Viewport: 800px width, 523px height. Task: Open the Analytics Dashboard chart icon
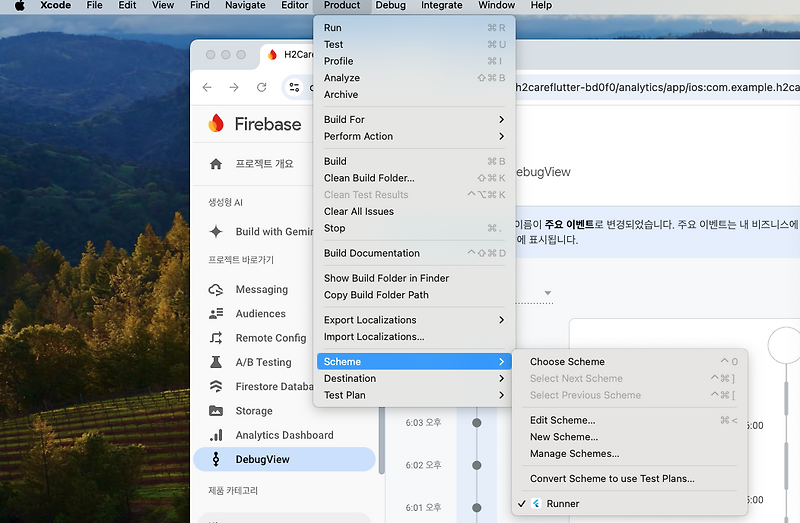[x=216, y=435]
